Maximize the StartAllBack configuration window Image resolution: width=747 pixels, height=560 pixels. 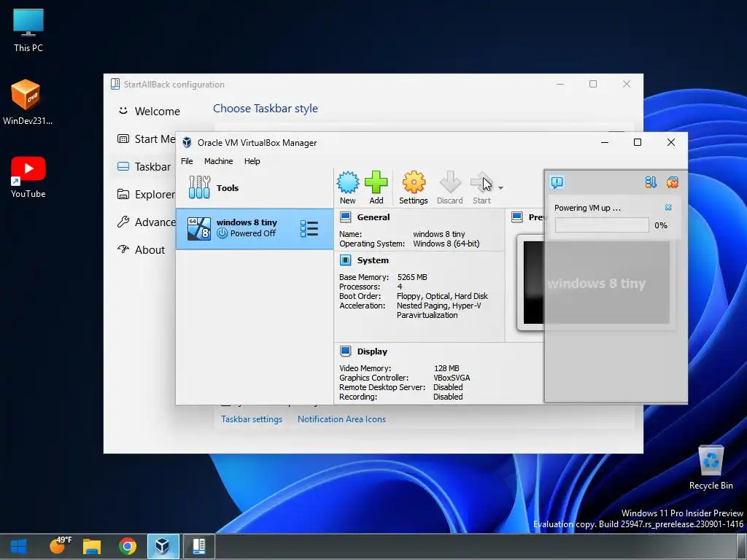[593, 84]
